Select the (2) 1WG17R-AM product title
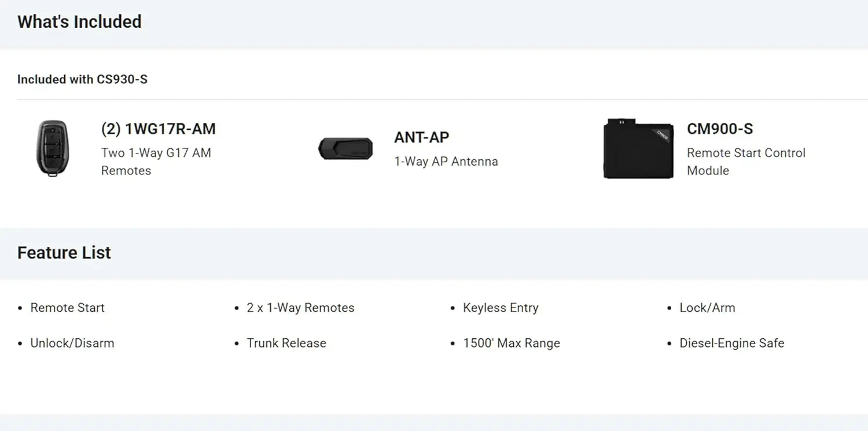Viewport: 868px width, 431px height. click(x=158, y=129)
